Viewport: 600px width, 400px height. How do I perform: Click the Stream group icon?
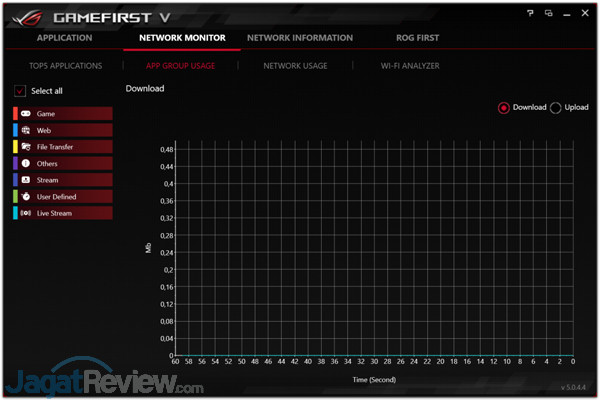coord(26,180)
